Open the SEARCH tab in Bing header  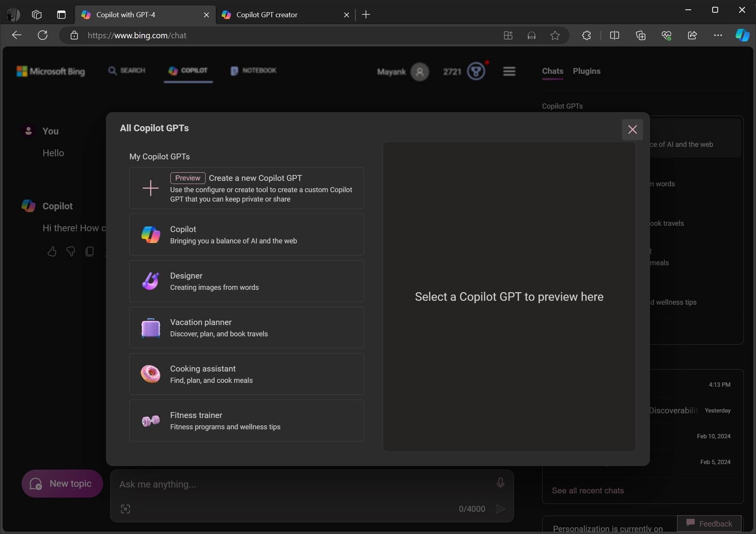click(x=127, y=71)
